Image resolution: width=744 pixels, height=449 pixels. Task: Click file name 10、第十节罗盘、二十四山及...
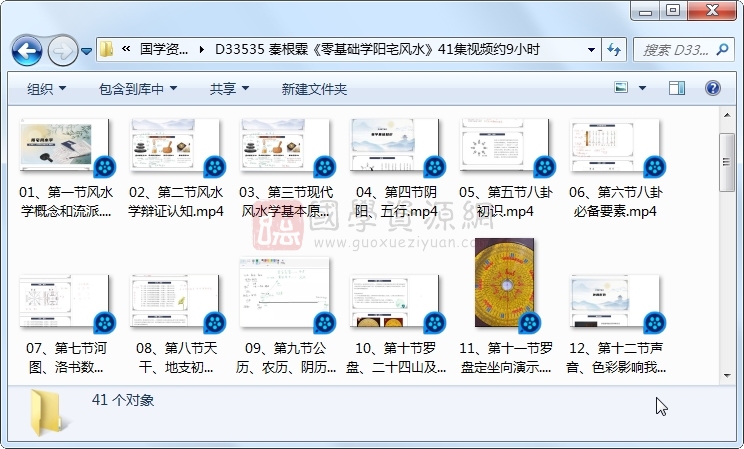pos(396,357)
